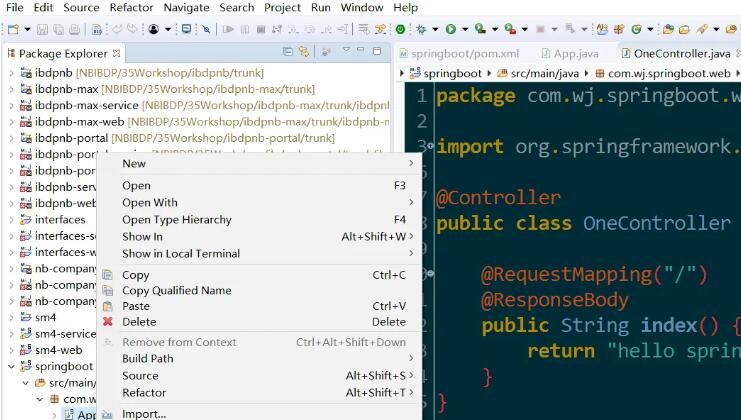741x420 pixels.
Task: Close the Package Explorer tab
Action: (x=116, y=53)
